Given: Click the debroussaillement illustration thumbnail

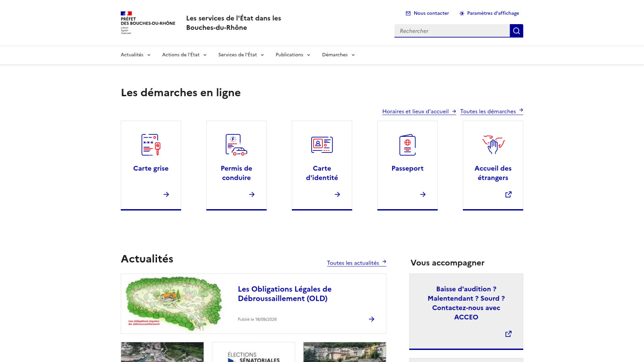Looking at the screenshot, I should (x=174, y=304).
